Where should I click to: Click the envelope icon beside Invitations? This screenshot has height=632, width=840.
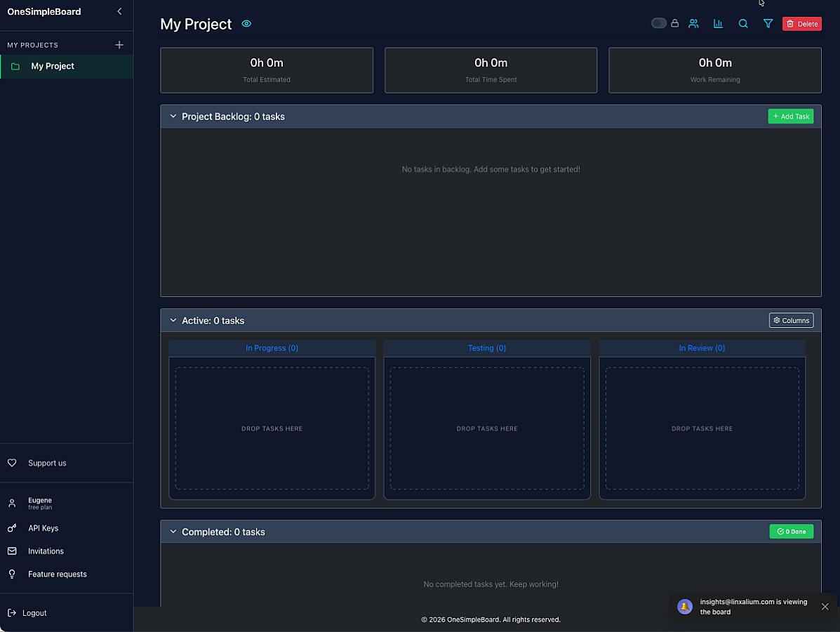[x=12, y=551]
